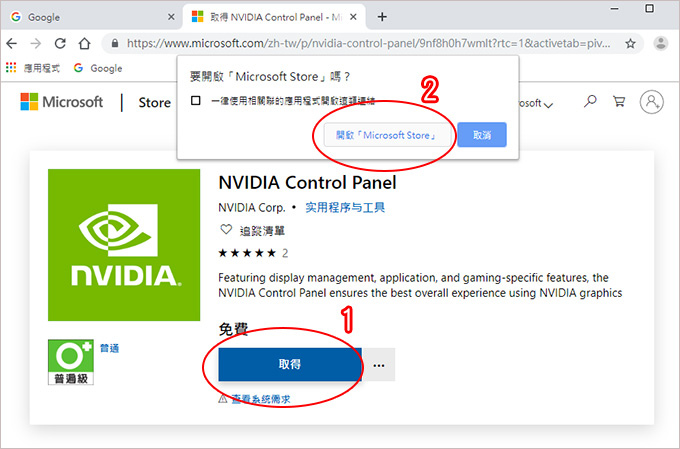Click the sign-in account avatar icon

[651, 102]
